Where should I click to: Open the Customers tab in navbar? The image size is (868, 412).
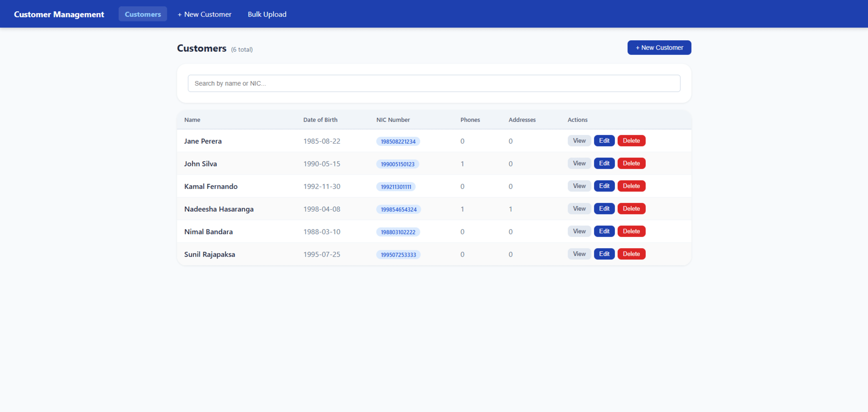click(143, 14)
